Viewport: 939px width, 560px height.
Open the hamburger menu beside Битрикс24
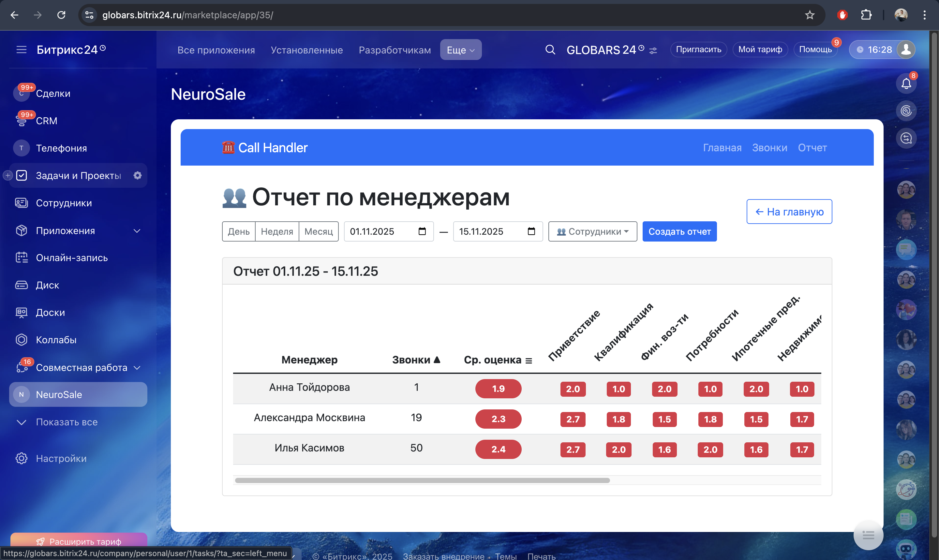(22, 50)
